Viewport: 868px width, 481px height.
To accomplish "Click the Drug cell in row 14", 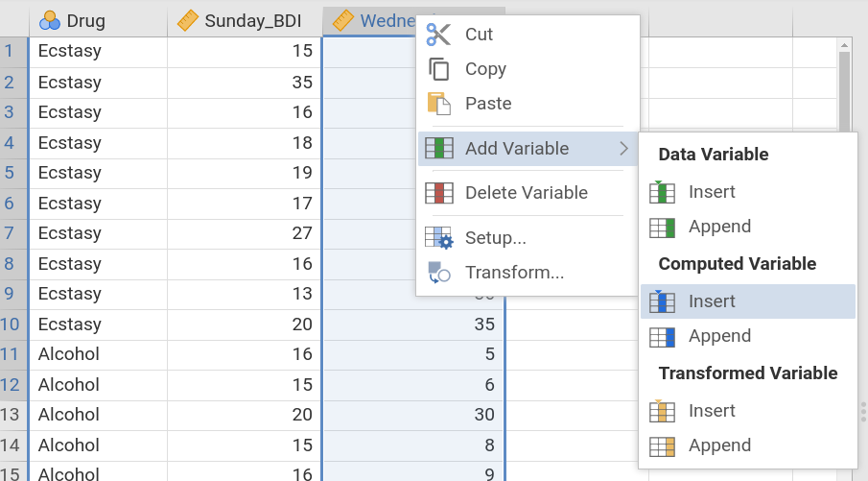I will coord(98,445).
